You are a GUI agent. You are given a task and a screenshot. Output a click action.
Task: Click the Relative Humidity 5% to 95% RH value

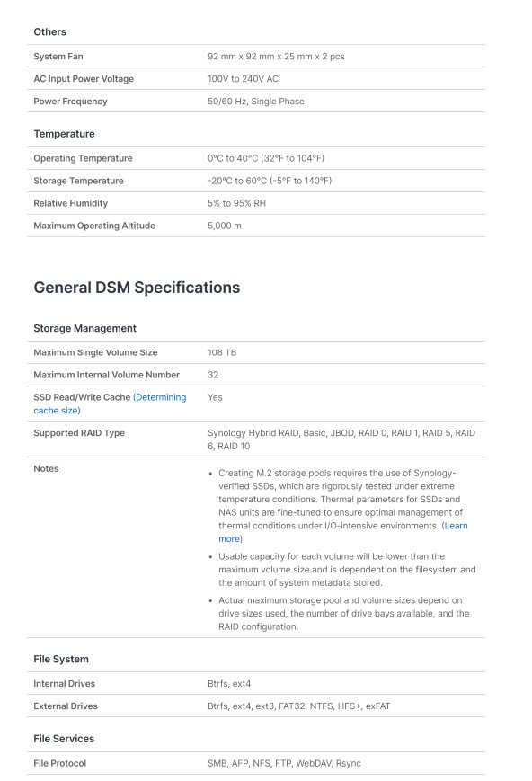(236, 203)
